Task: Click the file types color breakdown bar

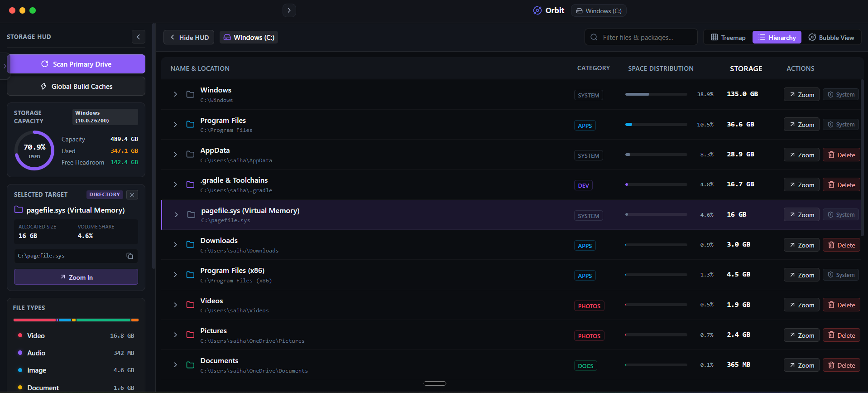Action: point(76,320)
